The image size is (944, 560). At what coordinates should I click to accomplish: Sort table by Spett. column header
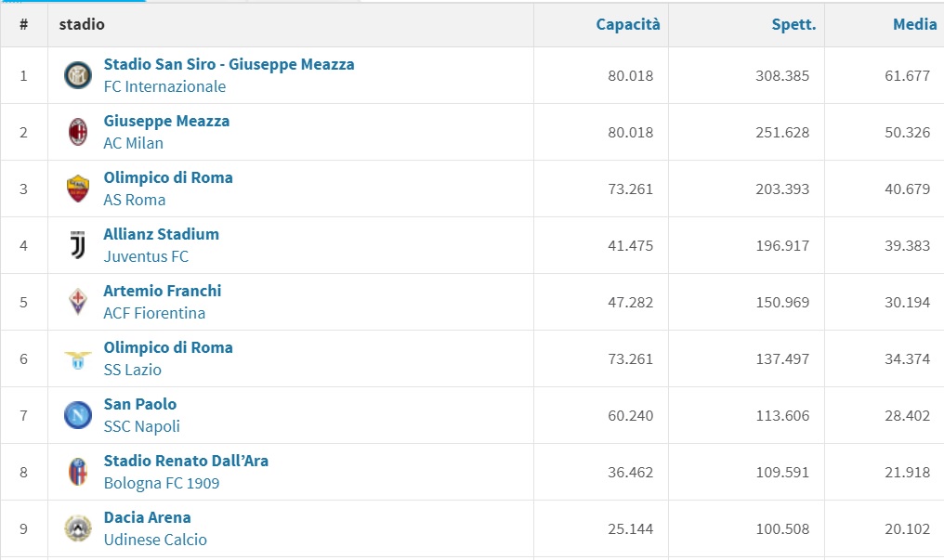point(793,25)
